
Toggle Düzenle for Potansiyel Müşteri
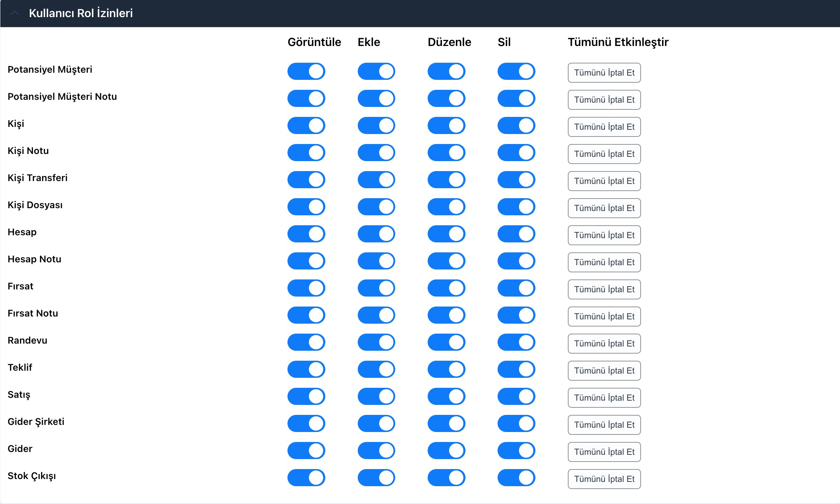click(446, 71)
